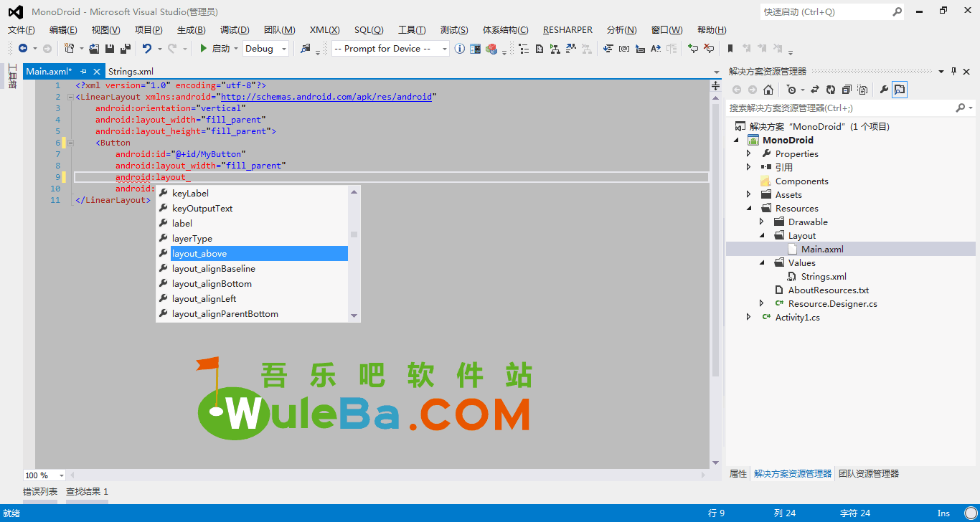
Task: Refresh the Solution Explorer
Action: tap(831, 90)
